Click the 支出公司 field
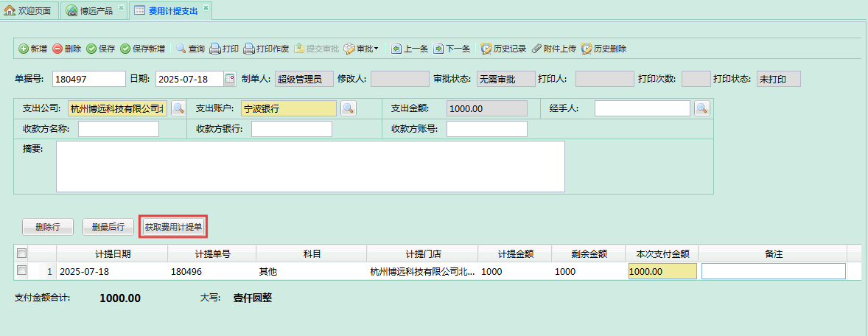The width and height of the screenshot is (868, 336). point(117,108)
